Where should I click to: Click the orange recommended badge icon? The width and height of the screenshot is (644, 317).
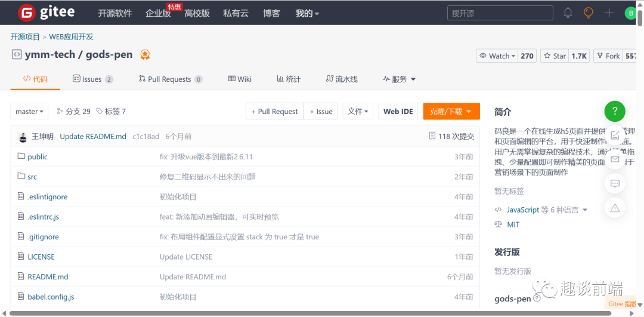tap(144, 54)
